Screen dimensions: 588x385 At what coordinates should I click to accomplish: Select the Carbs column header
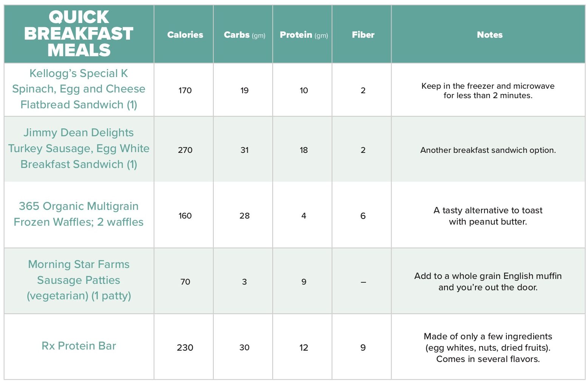(244, 35)
